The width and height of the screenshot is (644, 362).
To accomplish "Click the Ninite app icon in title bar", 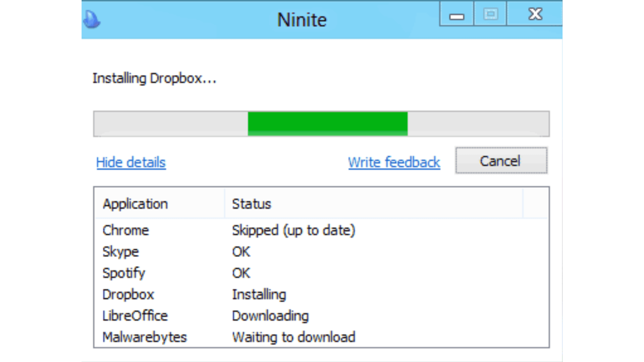I will 91,19.
